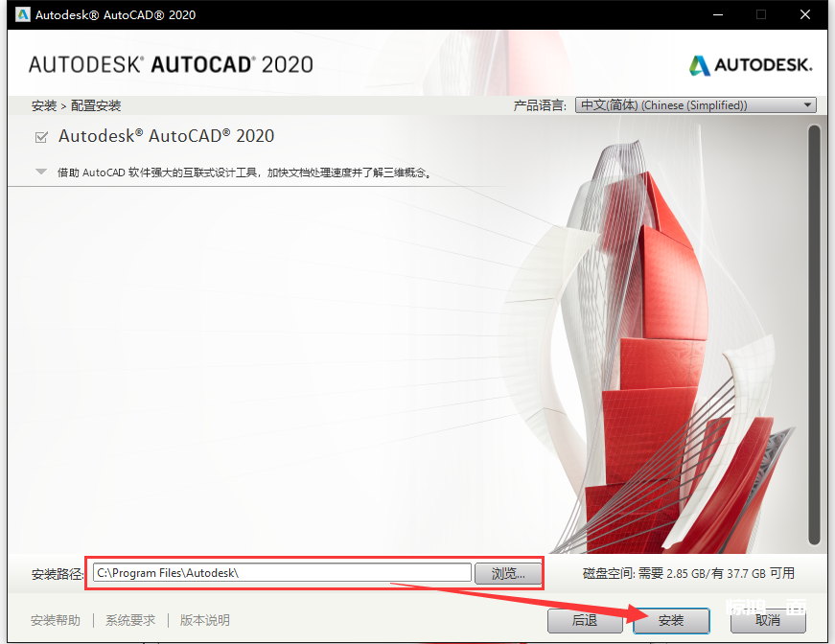
Task: Click the 浏览... browse button
Action: (x=508, y=573)
